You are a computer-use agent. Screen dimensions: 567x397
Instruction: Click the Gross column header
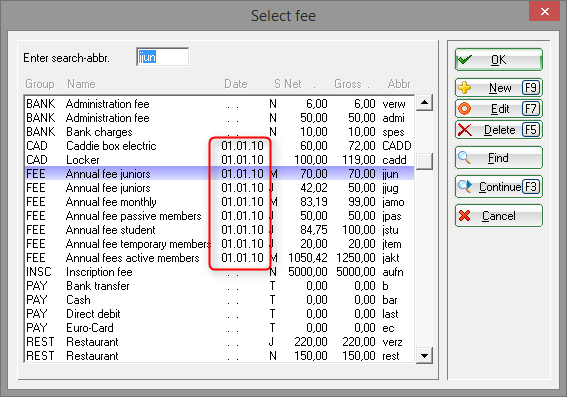348,84
